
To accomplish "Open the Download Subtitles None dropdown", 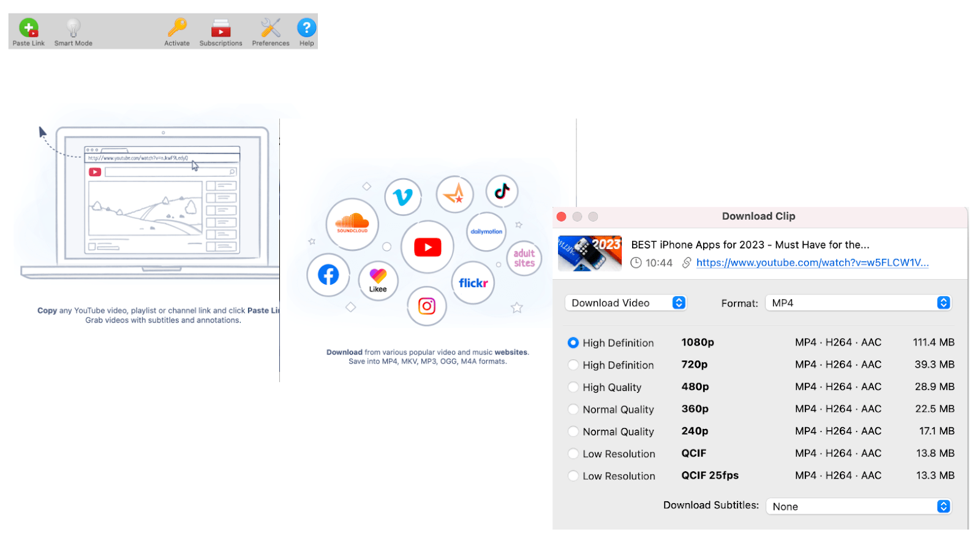I will point(859,507).
